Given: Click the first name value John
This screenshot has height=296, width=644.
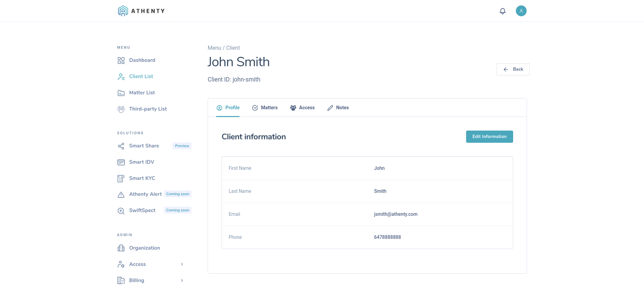Looking at the screenshot, I should 379,168.
